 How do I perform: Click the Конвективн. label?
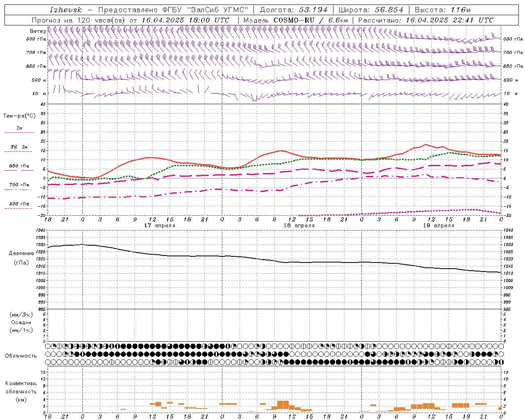tap(21, 383)
